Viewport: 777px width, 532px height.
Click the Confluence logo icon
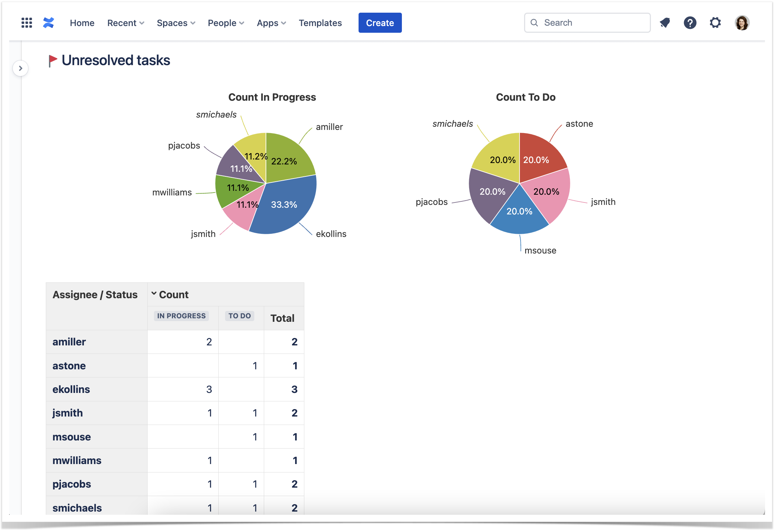click(49, 23)
